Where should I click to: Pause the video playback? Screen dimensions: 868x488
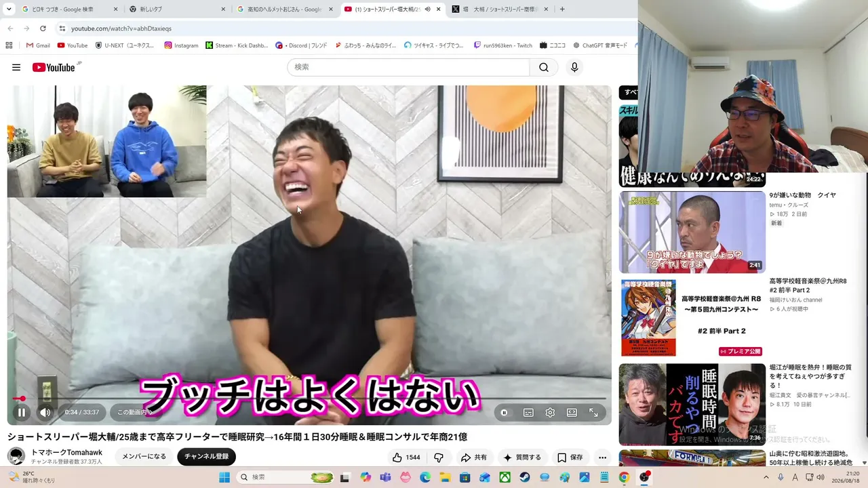point(22,412)
